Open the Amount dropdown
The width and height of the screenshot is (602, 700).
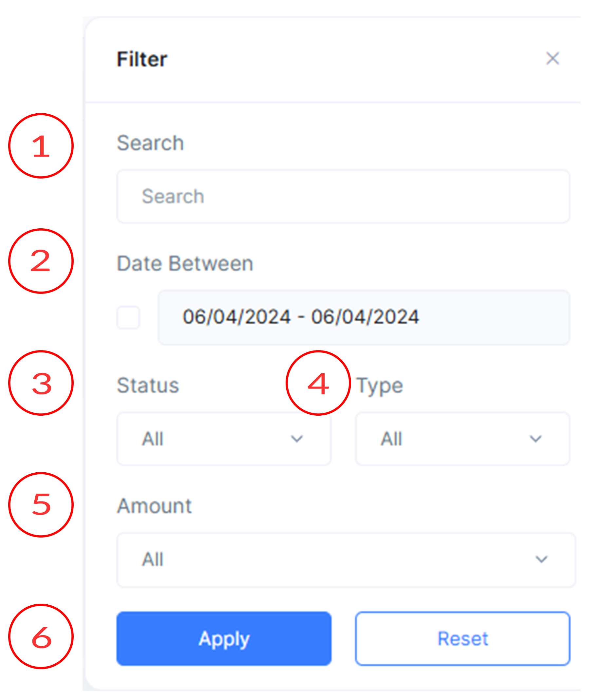[346, 560]
